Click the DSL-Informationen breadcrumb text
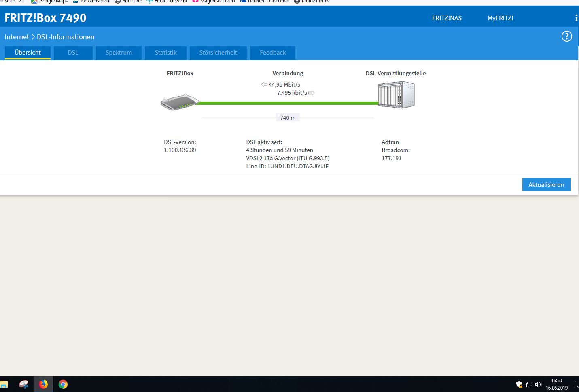 [66, 37]
